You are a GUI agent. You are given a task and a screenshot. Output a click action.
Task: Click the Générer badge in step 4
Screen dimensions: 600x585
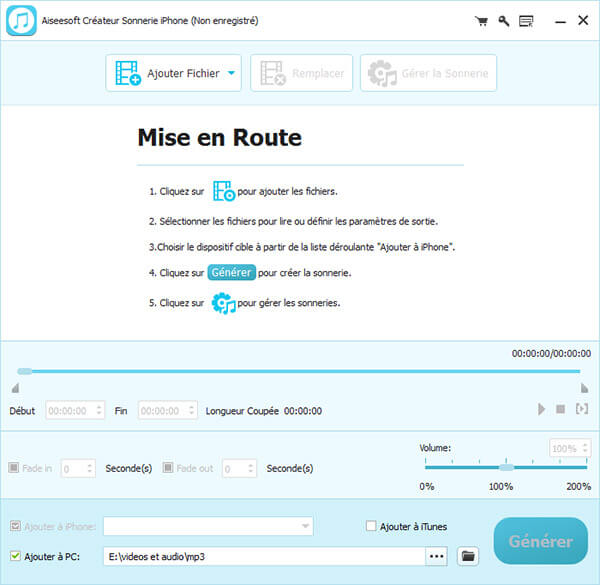pos(232,272)
